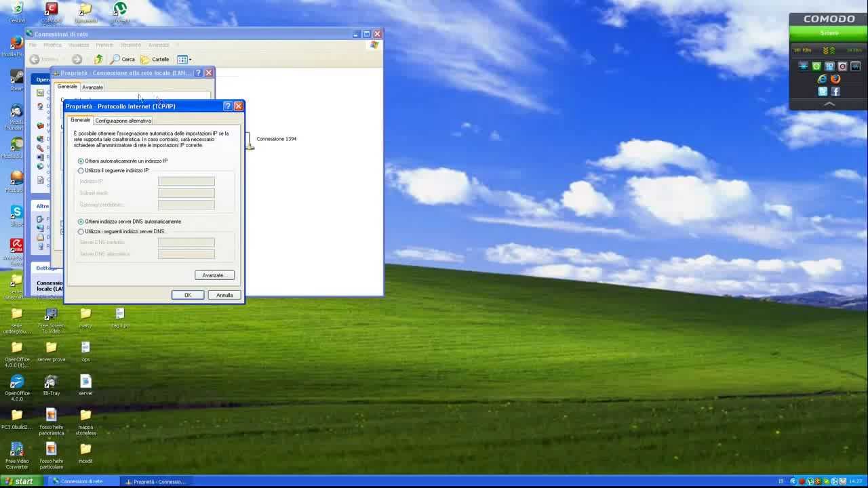Click green scan icon in COMODO widget

[816, 66]
